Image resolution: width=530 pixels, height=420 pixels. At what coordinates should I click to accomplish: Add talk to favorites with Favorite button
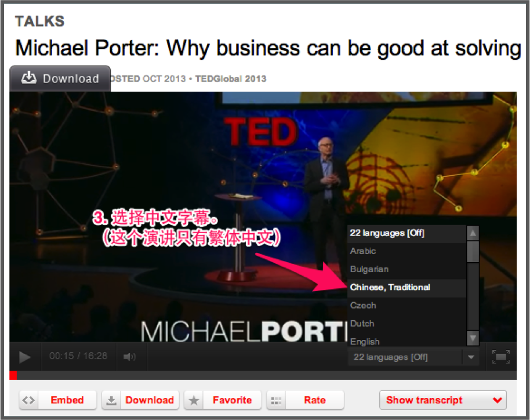click(223, 400)
